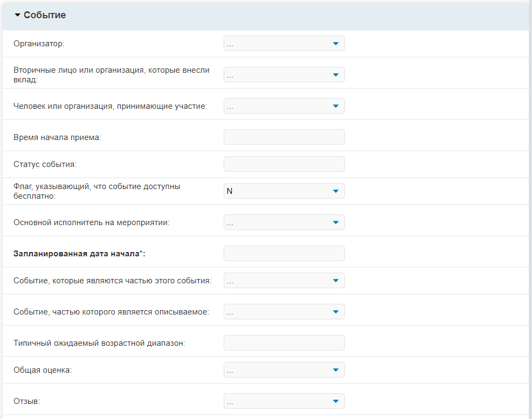Click the arrow icon in the Общая оценка combo box
The image size is (532, 419).
tap(336, 370)
